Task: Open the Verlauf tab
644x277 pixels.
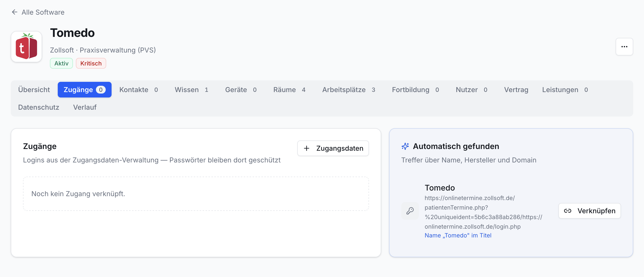Action: pyautogui.click(x=85, y=107)
